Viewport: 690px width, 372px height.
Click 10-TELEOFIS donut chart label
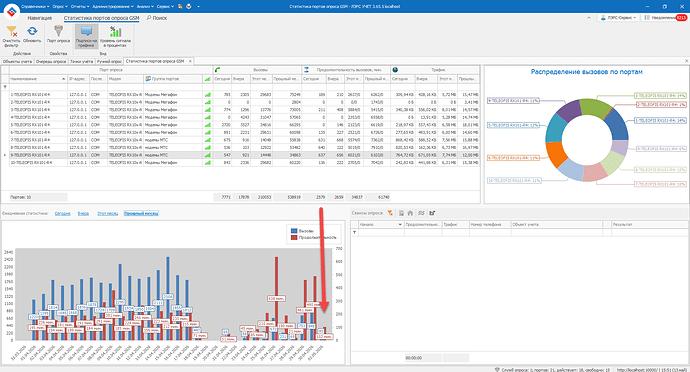pyautogui.click(x=514, y=180)
